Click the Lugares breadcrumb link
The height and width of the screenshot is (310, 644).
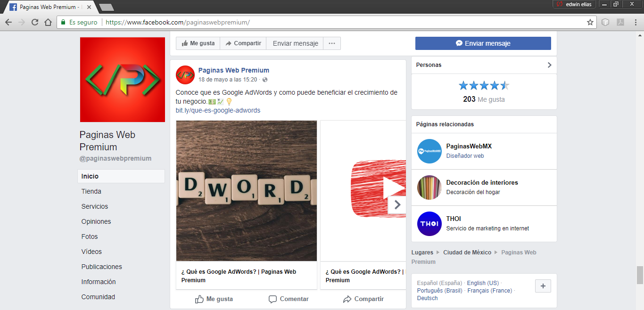pyautogui.click(x=422, y=253)
